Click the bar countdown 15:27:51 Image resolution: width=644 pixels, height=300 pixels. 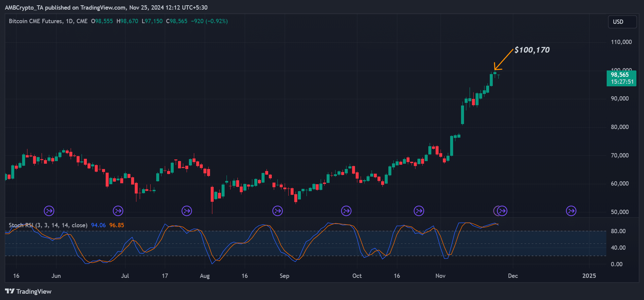click(622, 82)
